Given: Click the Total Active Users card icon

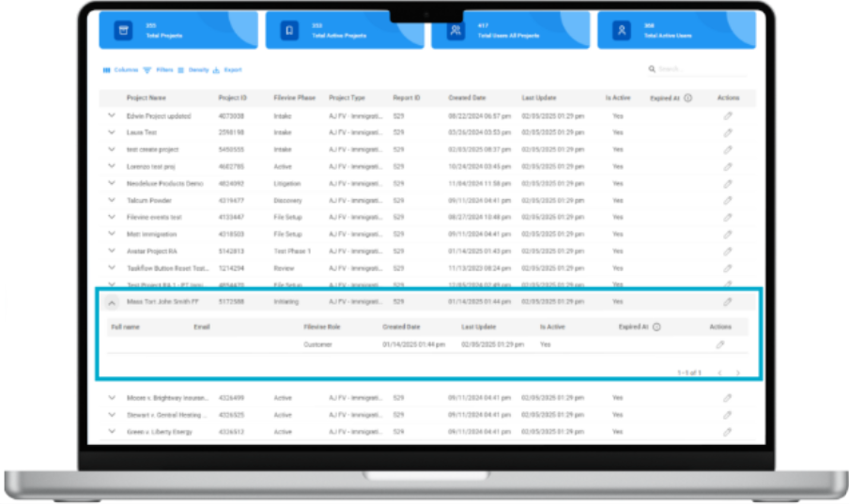Looking at the screenshot, I should tap(622, 30).
